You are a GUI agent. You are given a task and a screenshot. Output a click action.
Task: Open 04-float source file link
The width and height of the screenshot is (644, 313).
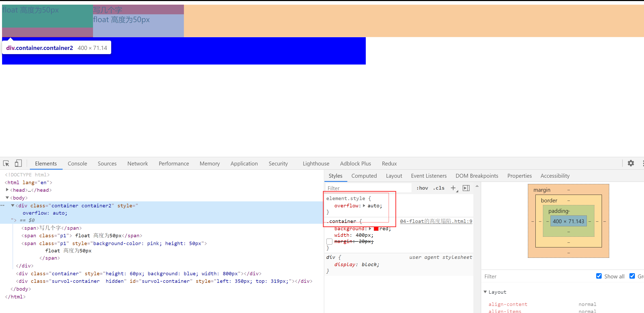coord(436,221)
